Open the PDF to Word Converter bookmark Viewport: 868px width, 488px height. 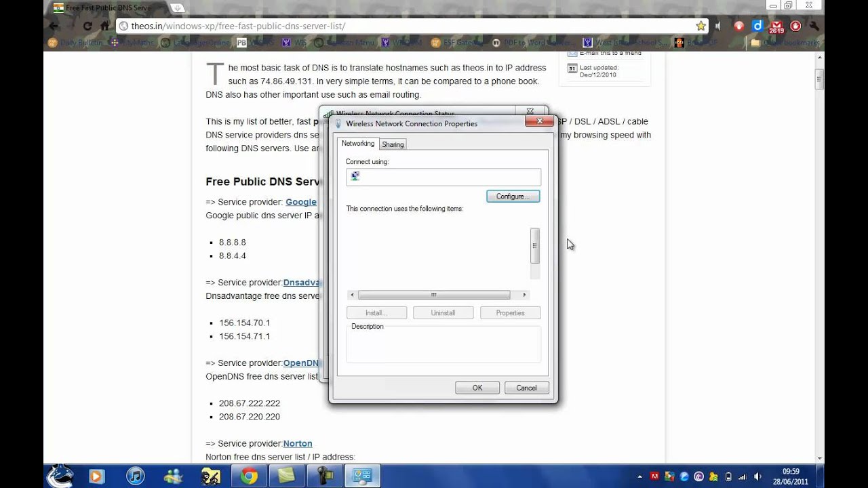[534, 43]
